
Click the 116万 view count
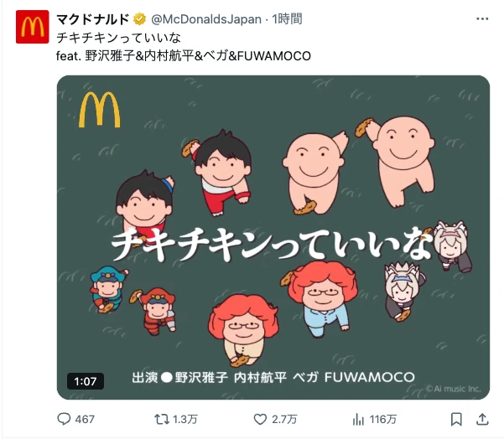tap(383, 420)
